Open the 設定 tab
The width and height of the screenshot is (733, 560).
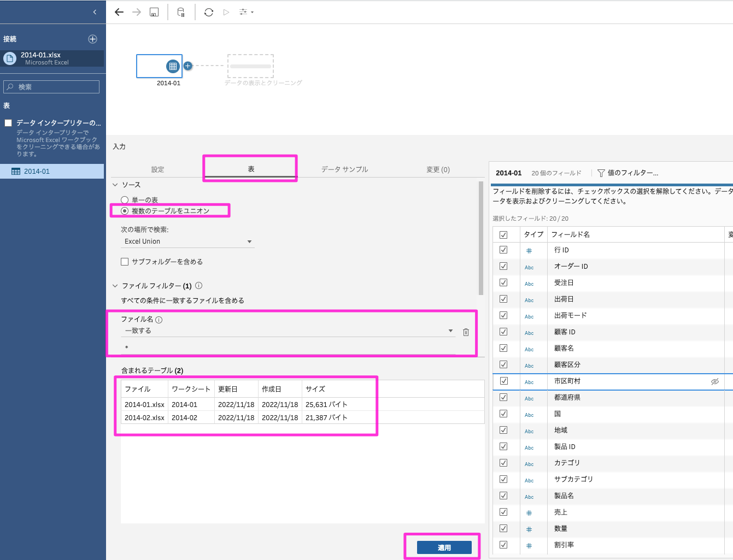(158, 169)
